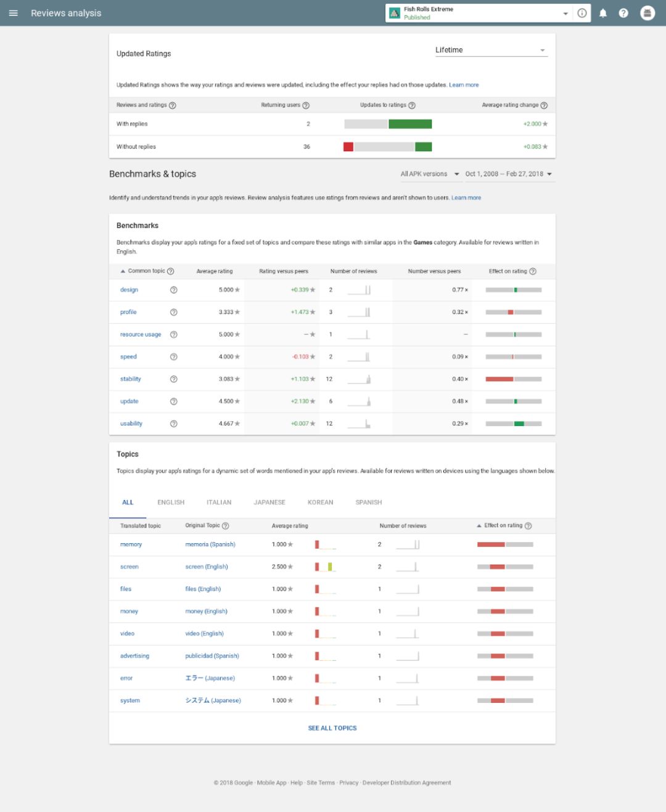Open Privacy link in footer
The width and height of the screenshot is (666, 812).
click(348, 783)
